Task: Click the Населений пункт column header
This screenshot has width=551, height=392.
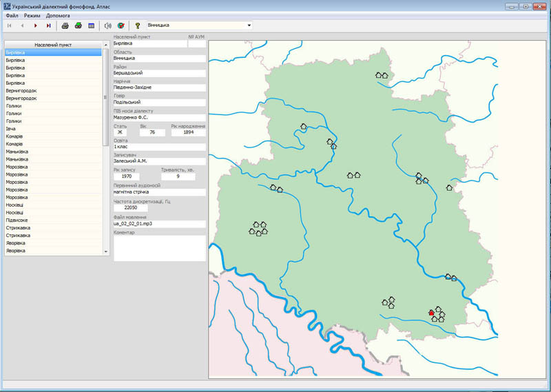Action: [53, 45]
